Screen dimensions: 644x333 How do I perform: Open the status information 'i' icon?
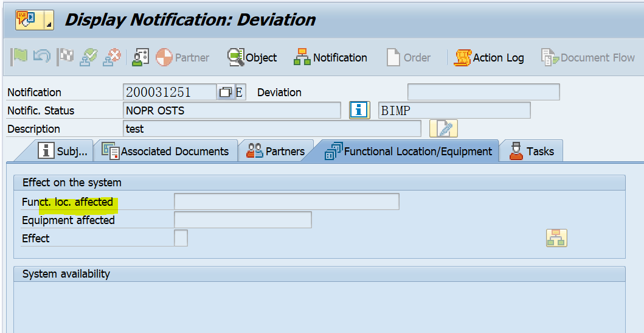coord(359,110)
